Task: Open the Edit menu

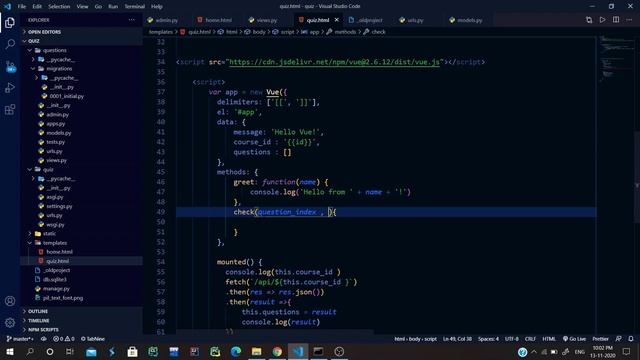Action: click(x=37, y=6)
